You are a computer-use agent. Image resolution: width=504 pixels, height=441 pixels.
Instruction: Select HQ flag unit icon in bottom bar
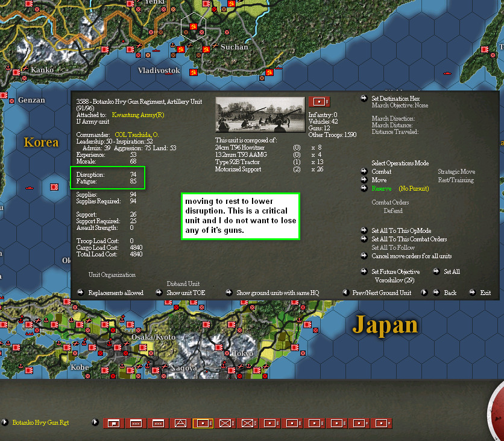tap(113, 424)
